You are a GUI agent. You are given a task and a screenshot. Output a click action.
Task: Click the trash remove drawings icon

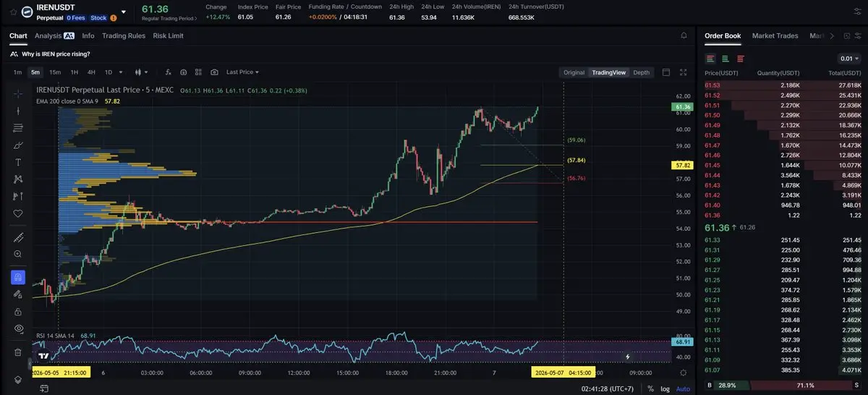pos(18,352)
